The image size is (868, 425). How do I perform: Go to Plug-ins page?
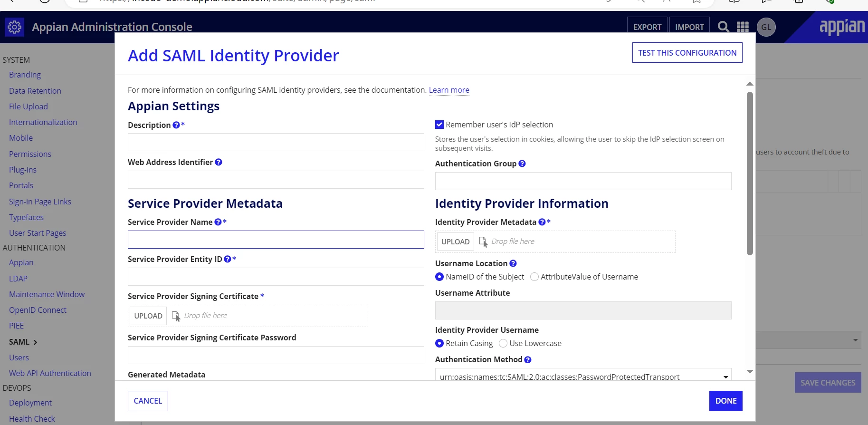(x=23, y=170)
